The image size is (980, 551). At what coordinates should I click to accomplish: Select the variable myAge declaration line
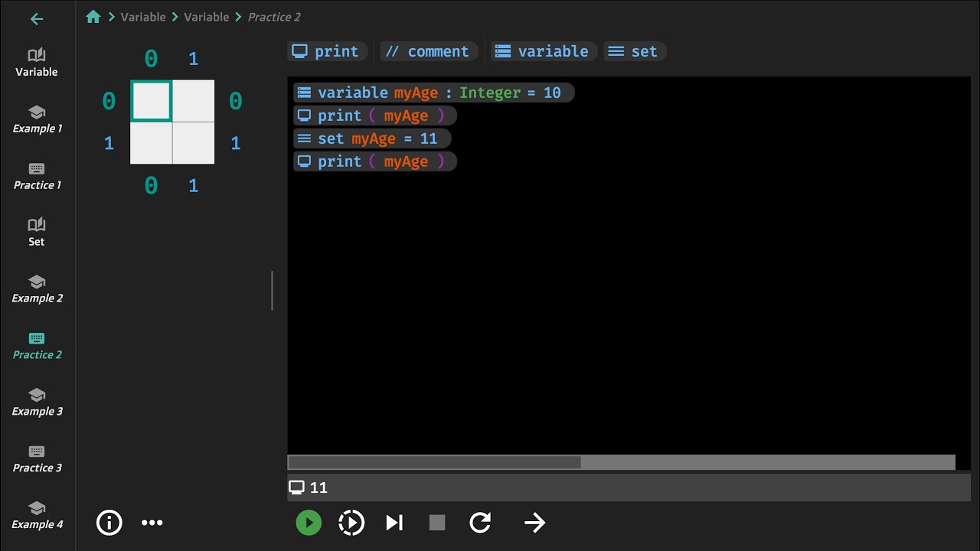pyautogui.click(x=433, y=93)
